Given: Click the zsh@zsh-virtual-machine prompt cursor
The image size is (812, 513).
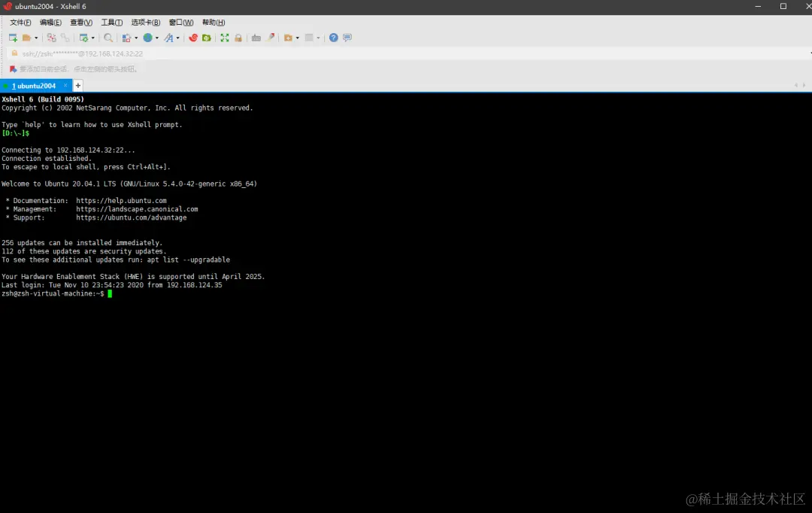Looking at the screenshot, I should 110,294.
